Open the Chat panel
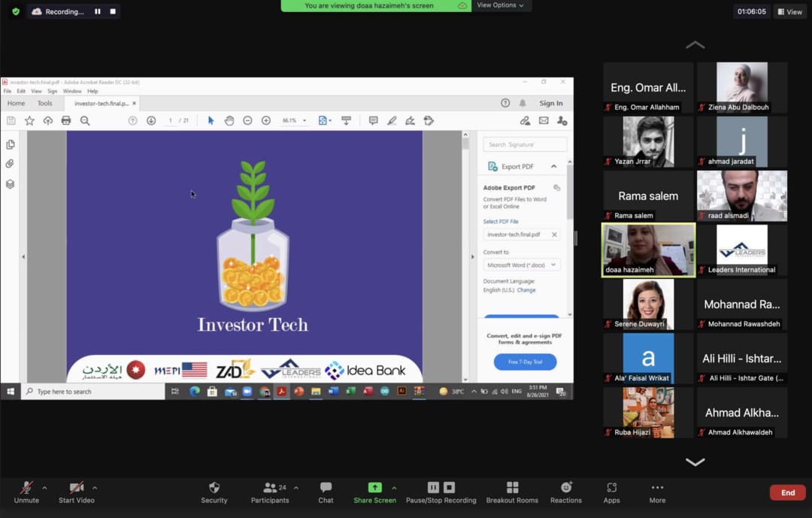 [326, 492]
